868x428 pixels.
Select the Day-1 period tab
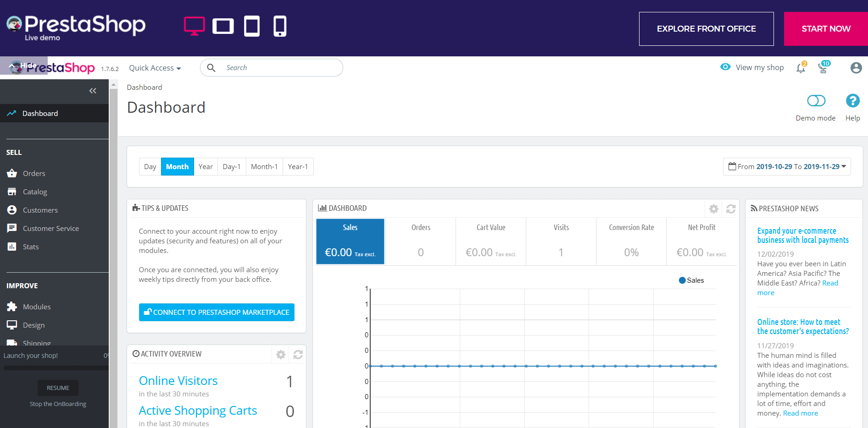(x=232, y=166)
